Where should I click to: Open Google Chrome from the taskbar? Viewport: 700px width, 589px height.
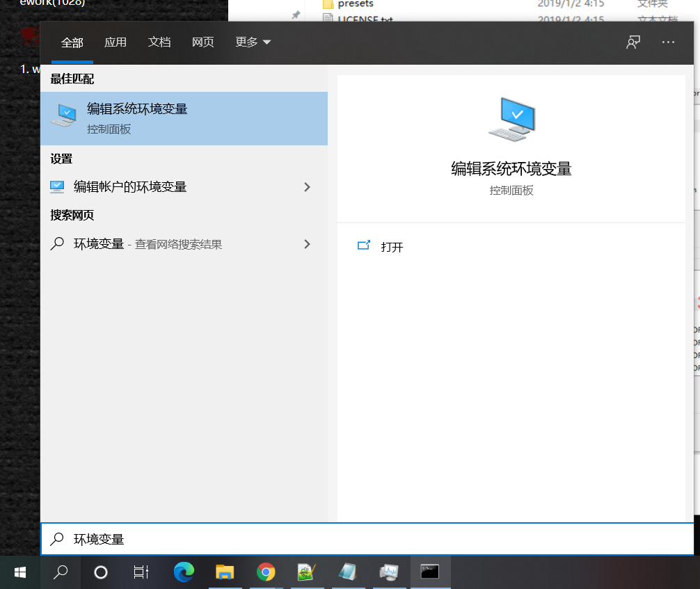pos(266,572)
